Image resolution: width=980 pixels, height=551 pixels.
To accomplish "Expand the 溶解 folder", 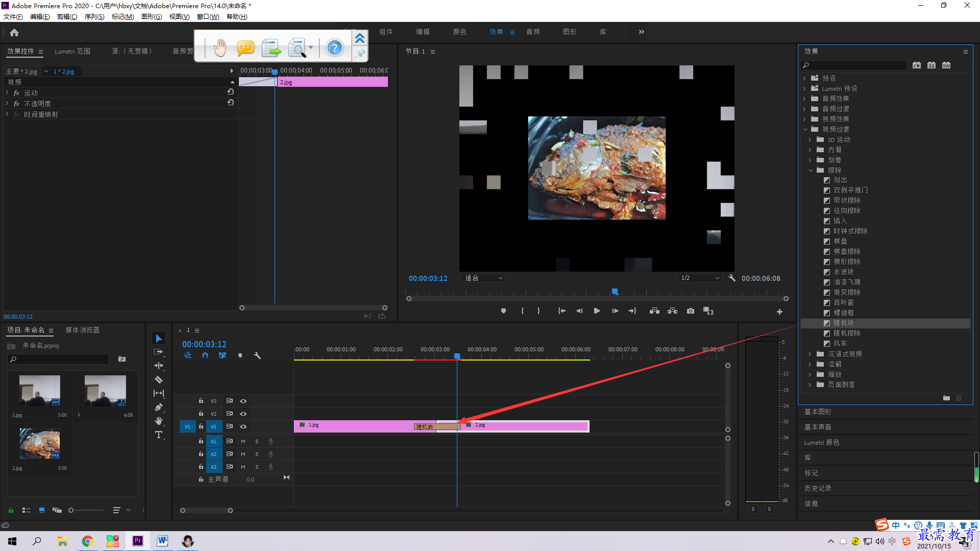I will pos(810,364).
